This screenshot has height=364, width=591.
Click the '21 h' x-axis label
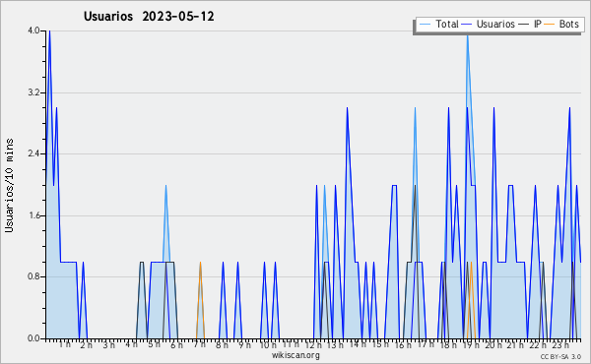tap(516, 345)
